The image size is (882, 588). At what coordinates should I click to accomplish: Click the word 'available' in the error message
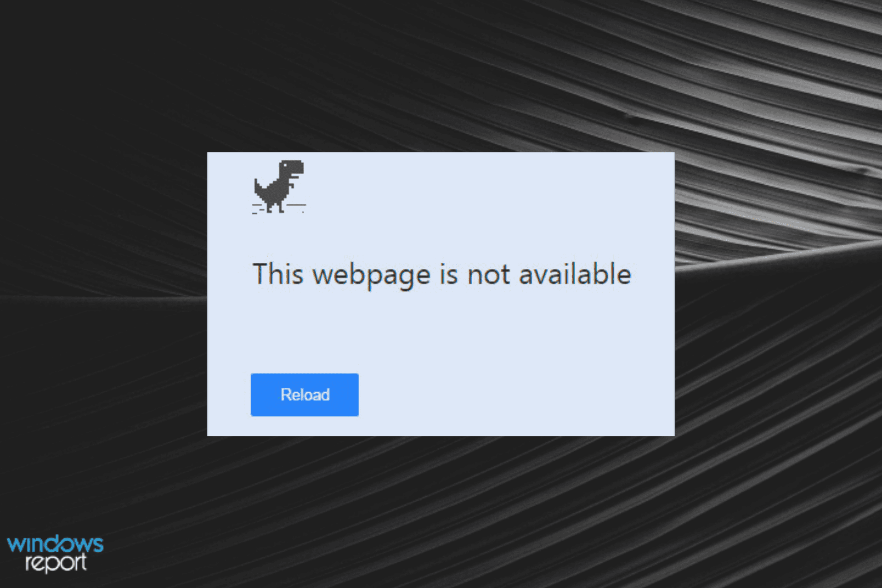tap(575, 274)
